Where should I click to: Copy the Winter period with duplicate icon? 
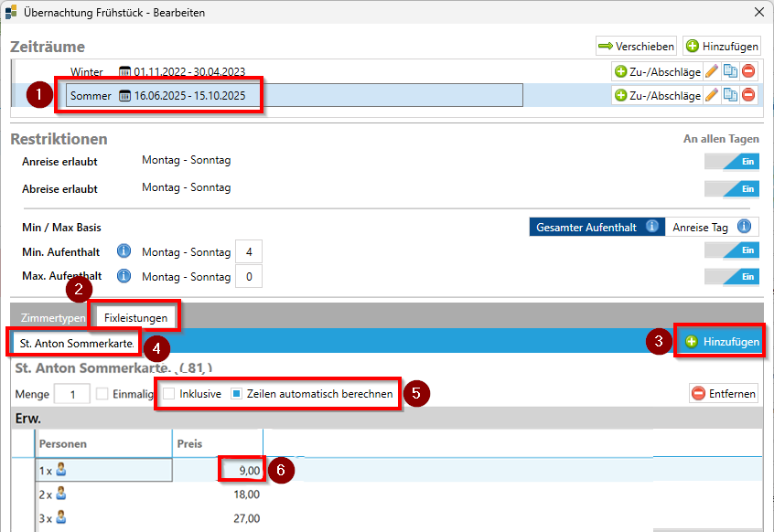730,71
